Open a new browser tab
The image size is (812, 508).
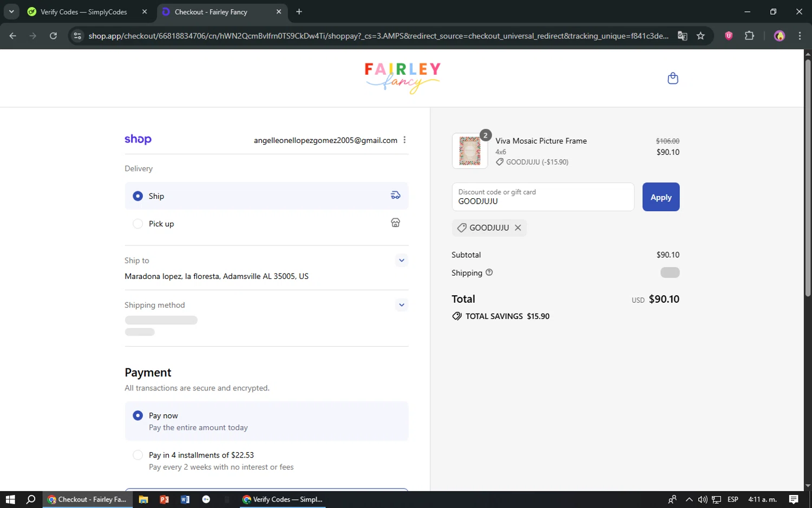(299, 11)
